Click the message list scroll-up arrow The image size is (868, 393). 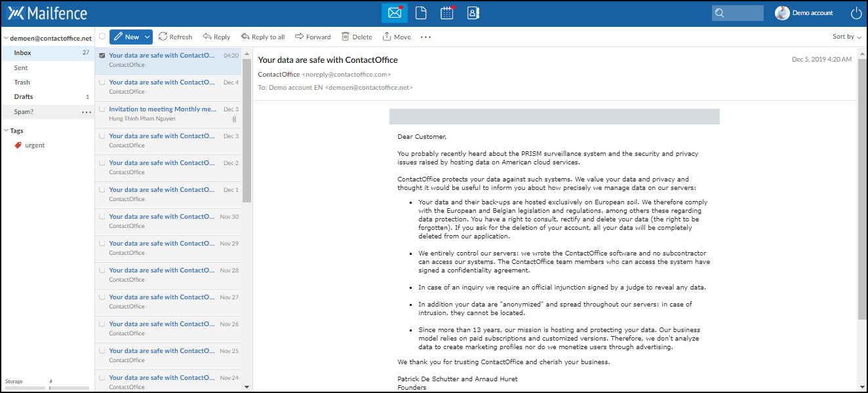click(247, 52)
